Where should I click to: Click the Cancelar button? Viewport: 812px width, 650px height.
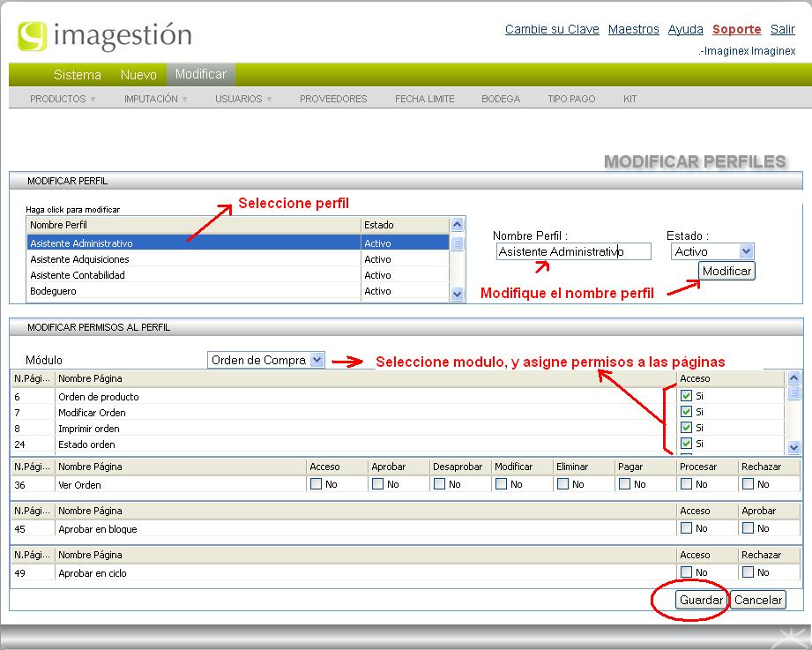point(758,600)
